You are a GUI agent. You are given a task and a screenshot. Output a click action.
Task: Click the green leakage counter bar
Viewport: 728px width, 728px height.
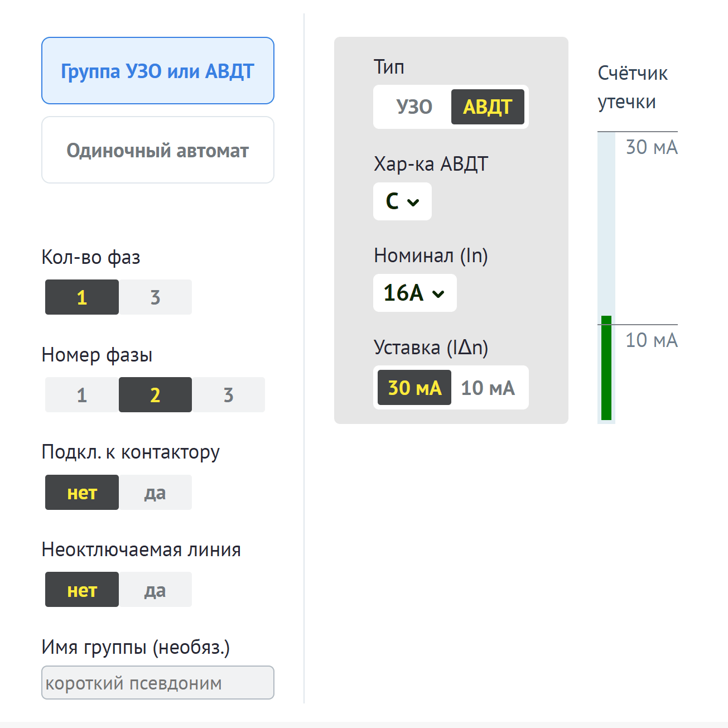606,368
